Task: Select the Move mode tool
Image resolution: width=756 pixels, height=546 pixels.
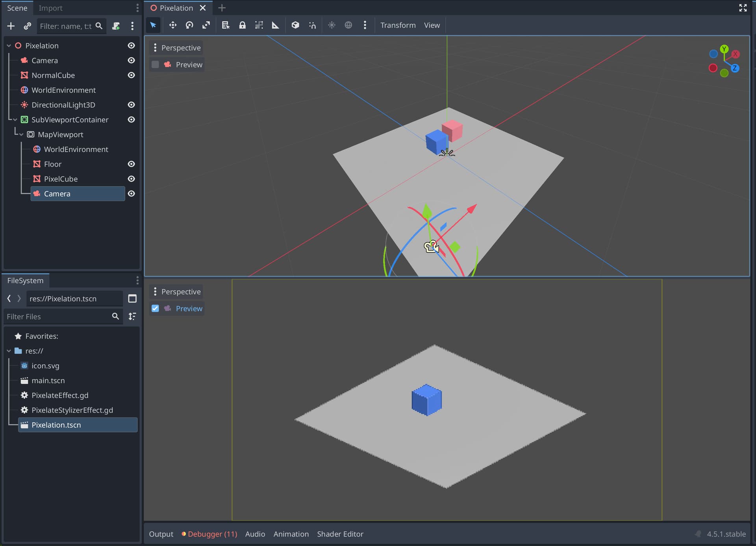Action: (172, 25)
